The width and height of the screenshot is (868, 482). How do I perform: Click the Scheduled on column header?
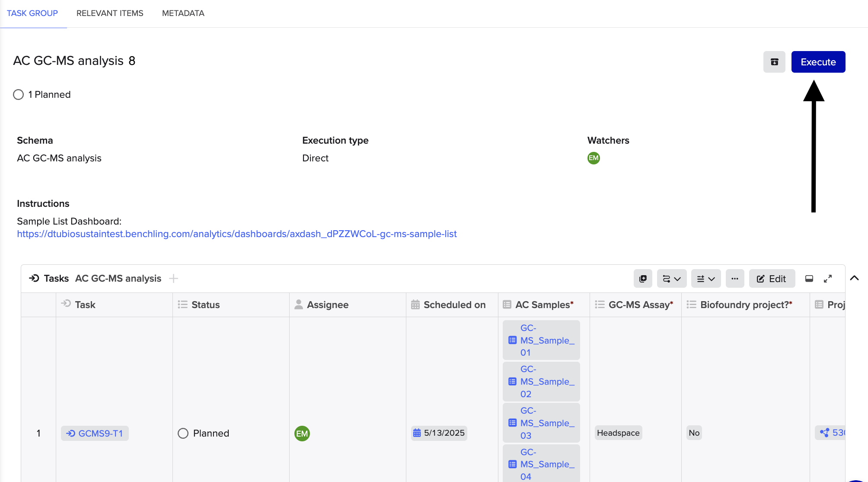(452, 305)
